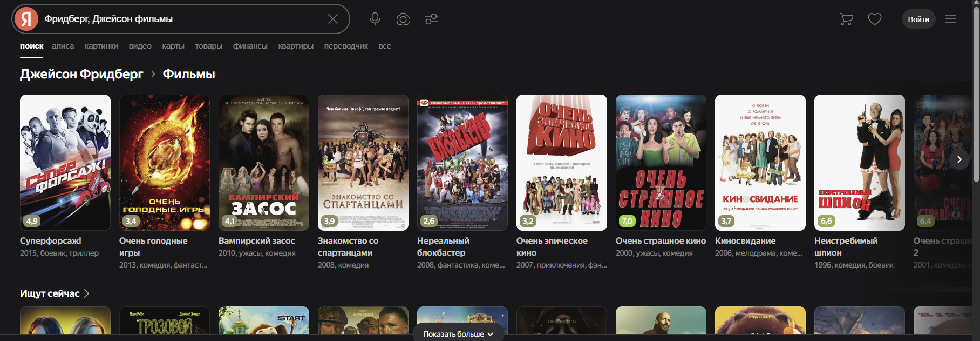Image resolution: width=980 pixels, height=341 pixels.
Task: Click the Вампирский засос title text
Action: pyautogui.click(x=257, y=241)
